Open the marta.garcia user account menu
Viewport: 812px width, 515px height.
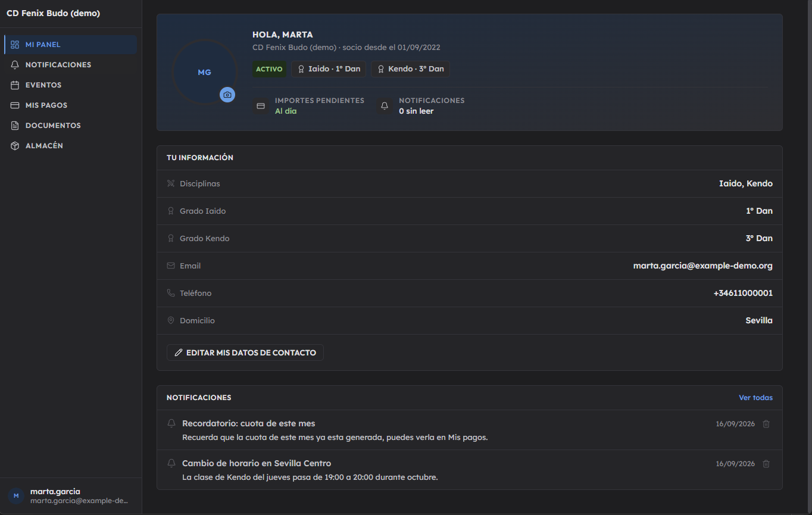[x=71, y=496]
